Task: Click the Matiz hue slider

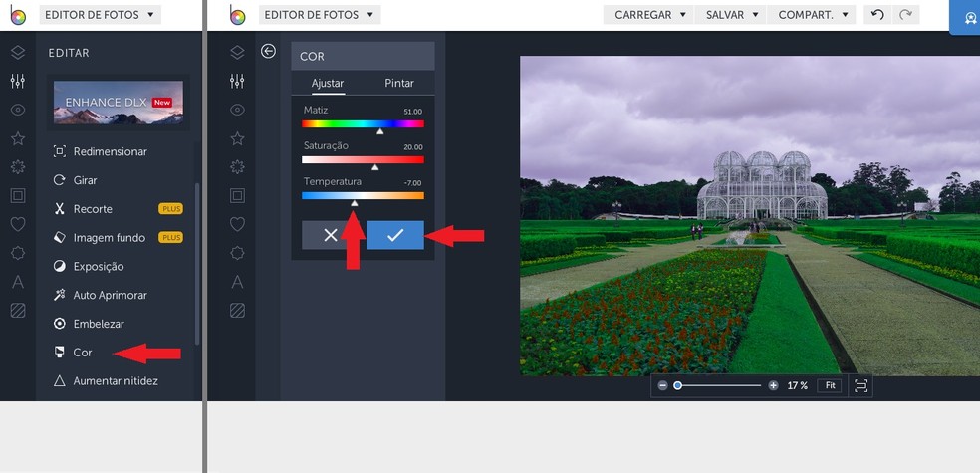Action: click(363, 123)
